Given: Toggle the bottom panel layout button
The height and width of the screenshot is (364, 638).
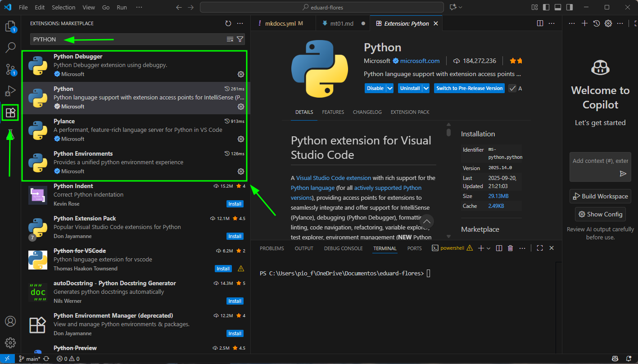Looking at the screenshot, I should [558, 7].
